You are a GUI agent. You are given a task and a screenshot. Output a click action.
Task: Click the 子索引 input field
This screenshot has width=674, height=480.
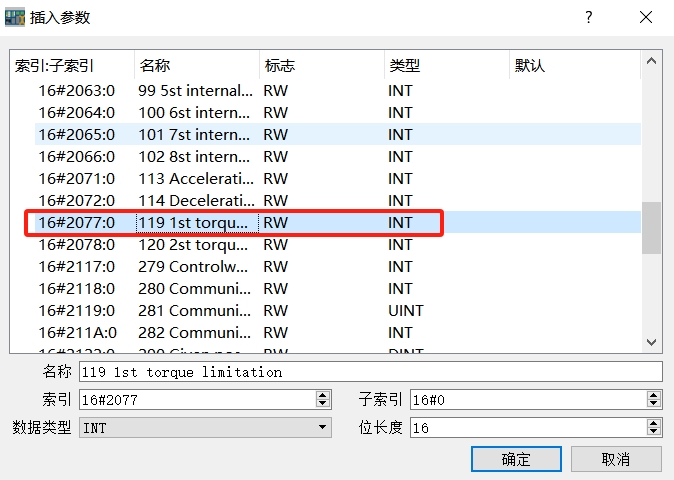[526, 400]
